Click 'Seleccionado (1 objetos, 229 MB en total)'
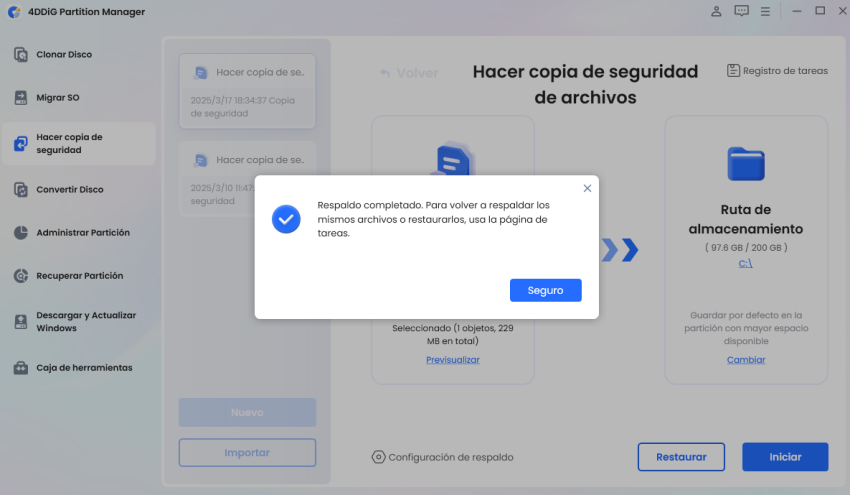Image resolution: width=850 pixels, height=495 pixels. (x=453, y=335)
